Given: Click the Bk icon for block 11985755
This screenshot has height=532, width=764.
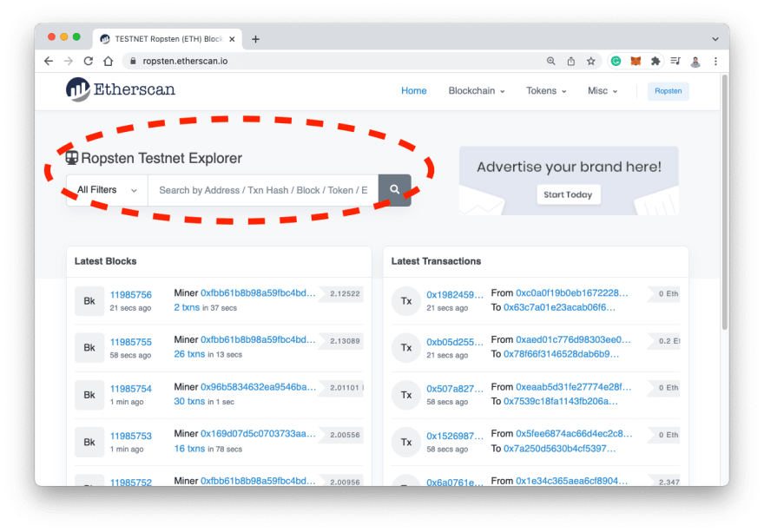Looking at the screenshot, I should click(89, 348).
